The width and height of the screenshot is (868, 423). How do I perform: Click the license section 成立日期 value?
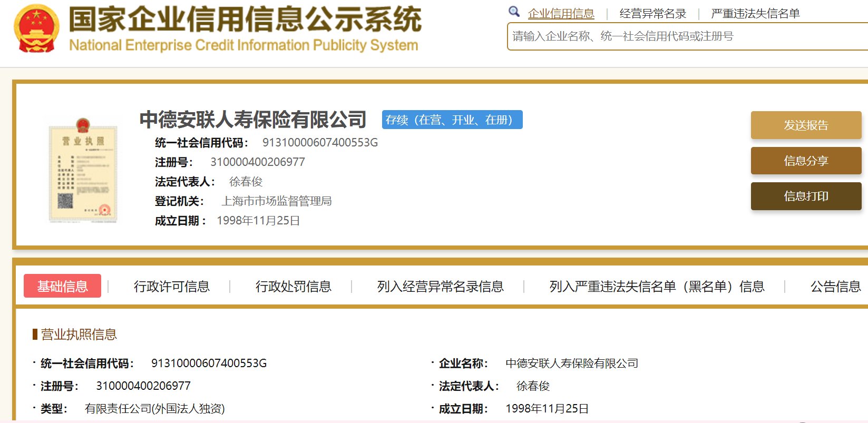(x=547, y=409)
